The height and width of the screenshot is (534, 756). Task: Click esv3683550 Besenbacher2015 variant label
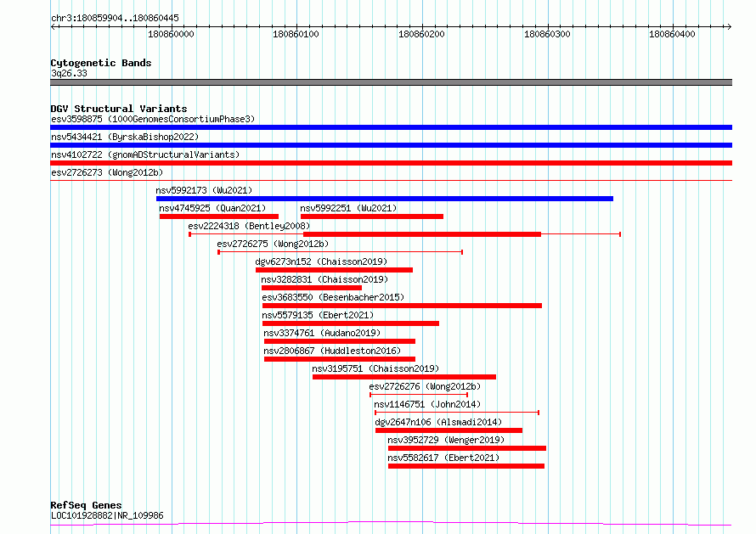333,297
